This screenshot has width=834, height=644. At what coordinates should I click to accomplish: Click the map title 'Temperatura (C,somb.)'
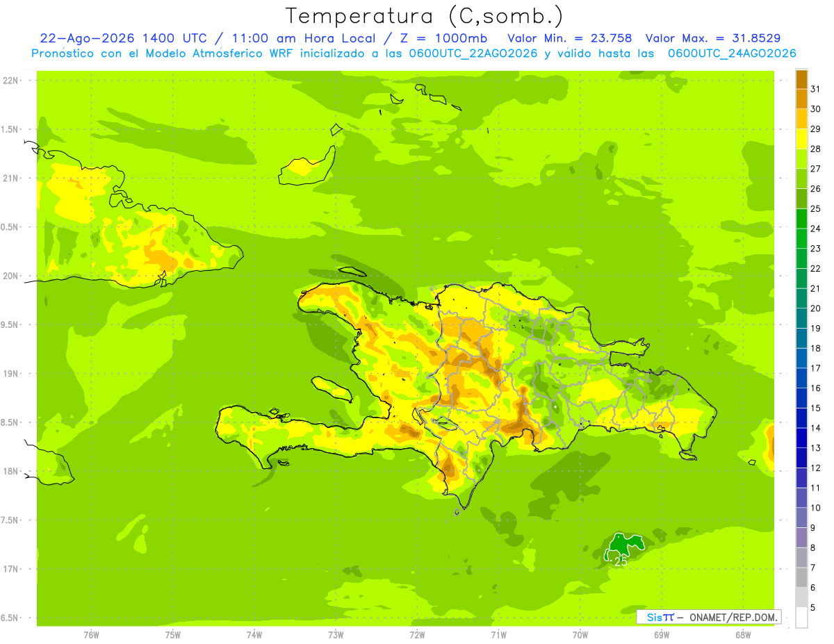(x=425, y=16)
